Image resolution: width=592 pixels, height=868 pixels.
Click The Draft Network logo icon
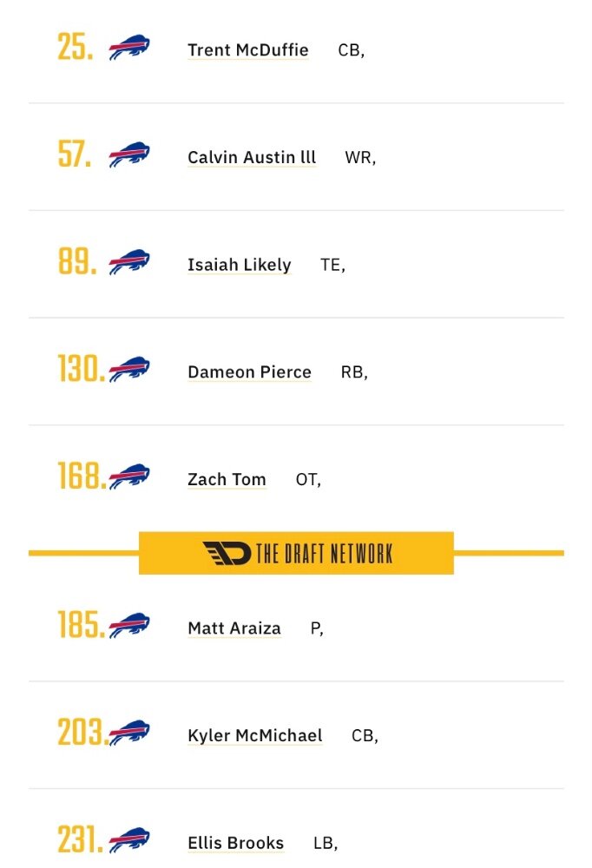click(x=227, y=553)
